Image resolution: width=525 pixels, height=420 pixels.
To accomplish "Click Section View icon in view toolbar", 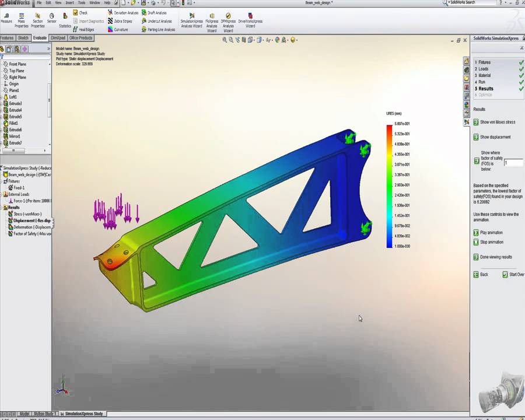I will pos(244,40).
